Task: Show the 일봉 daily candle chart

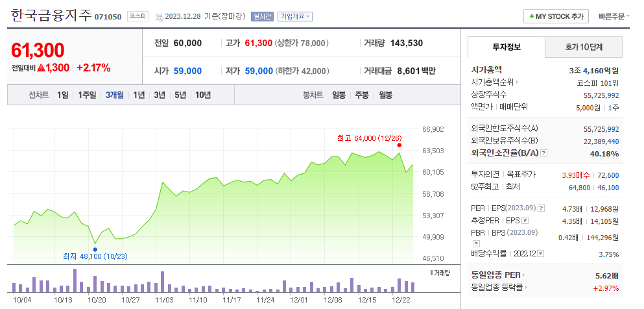Action: [339, 95]
